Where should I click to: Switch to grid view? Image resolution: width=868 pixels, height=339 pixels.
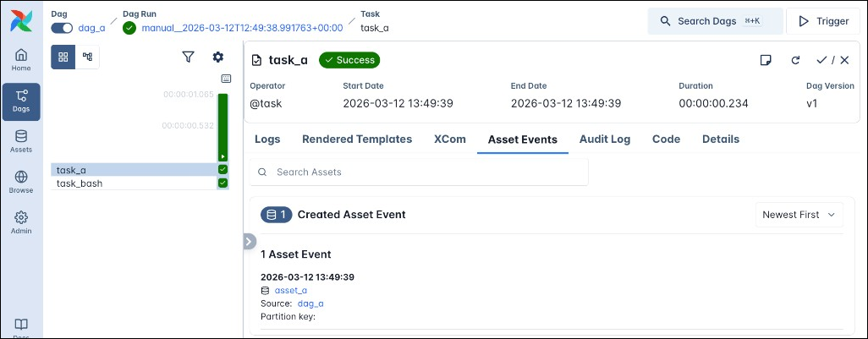pyautogui.click(x=63, y=57)
